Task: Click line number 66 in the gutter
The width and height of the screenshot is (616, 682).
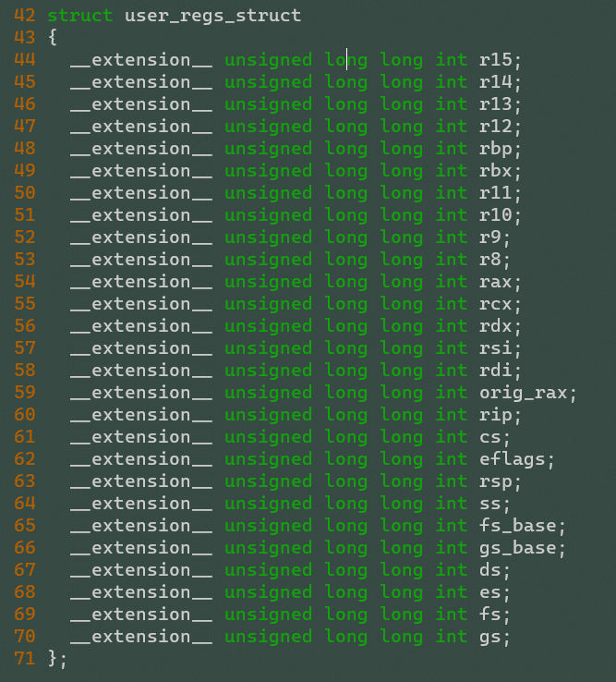Action: [x=25, y=548]
